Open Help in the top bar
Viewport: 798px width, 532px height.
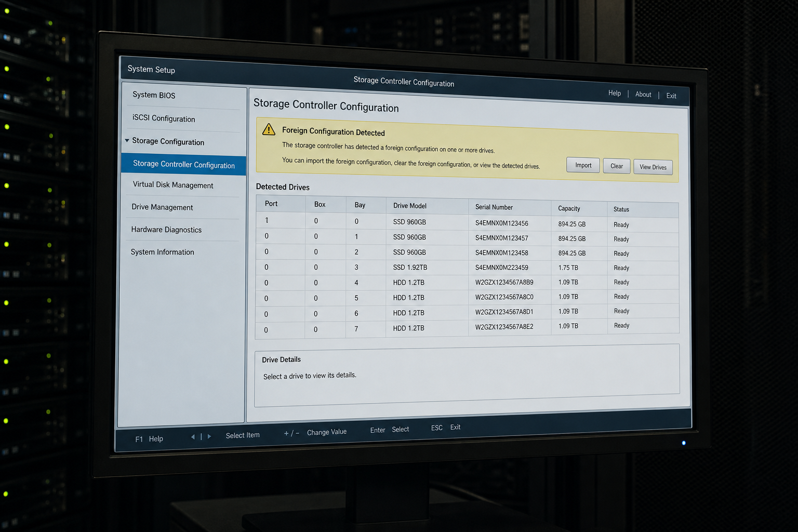tap(615, 93)
